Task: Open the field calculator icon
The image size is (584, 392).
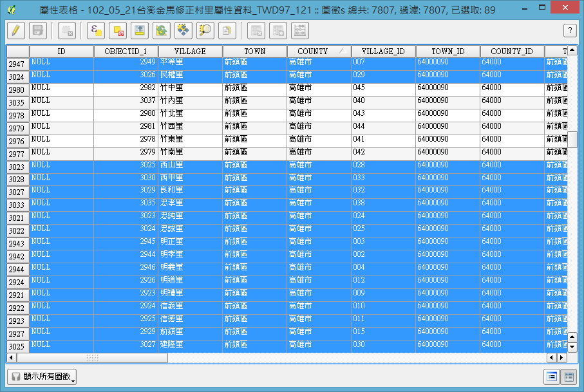Action: 300,30
